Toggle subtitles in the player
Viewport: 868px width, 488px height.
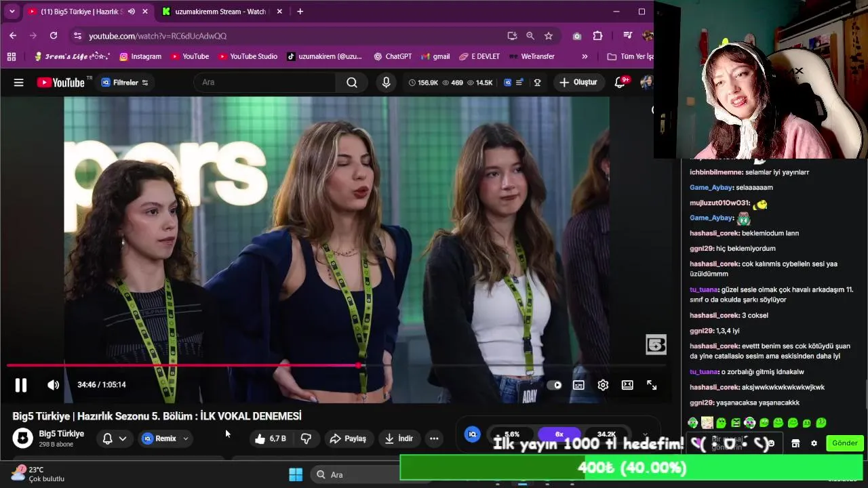point(578,385)
